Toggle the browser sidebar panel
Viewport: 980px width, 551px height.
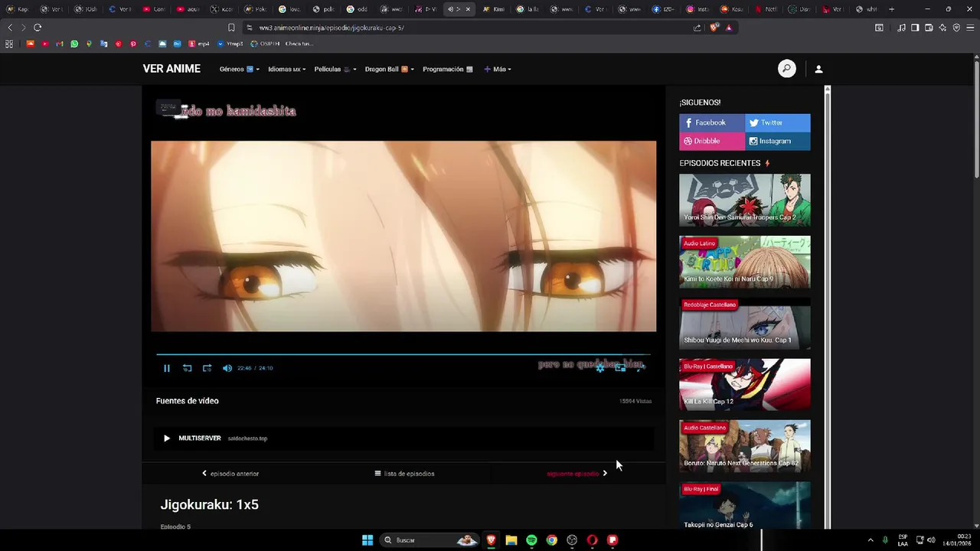[x=915, y=28]
